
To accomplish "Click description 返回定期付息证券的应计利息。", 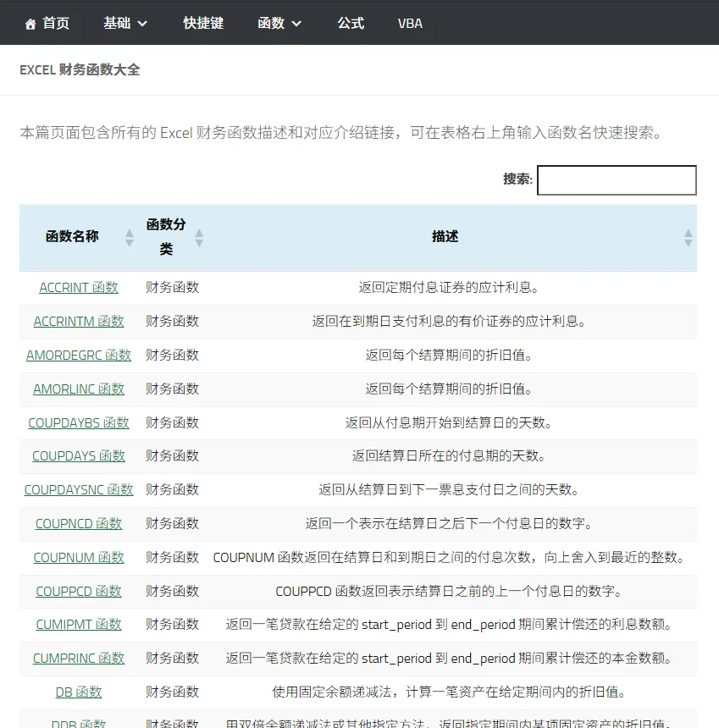I will [x=449, y=288].
